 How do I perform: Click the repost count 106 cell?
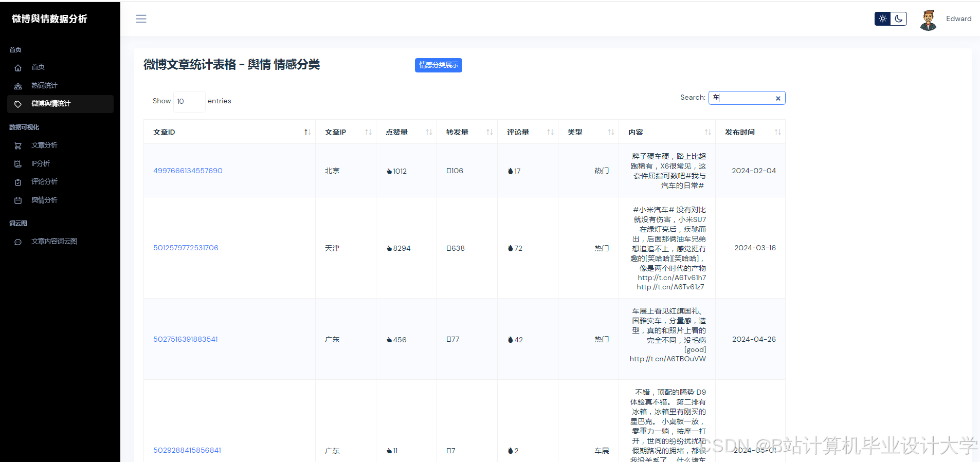click(467, 171)
